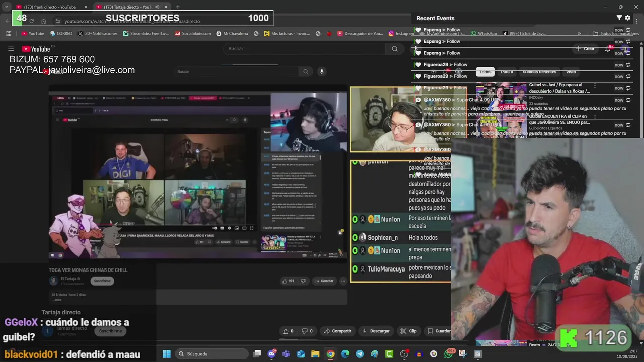Open the YouTube hamburger guide menu

11,49
